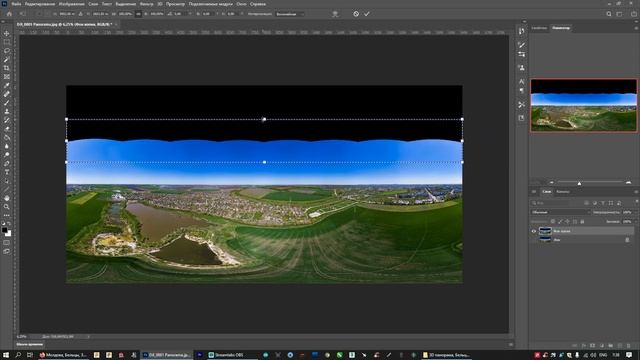Switch to the Слои tab
Viewport: 640px width, 360px height.
point(547,191)
